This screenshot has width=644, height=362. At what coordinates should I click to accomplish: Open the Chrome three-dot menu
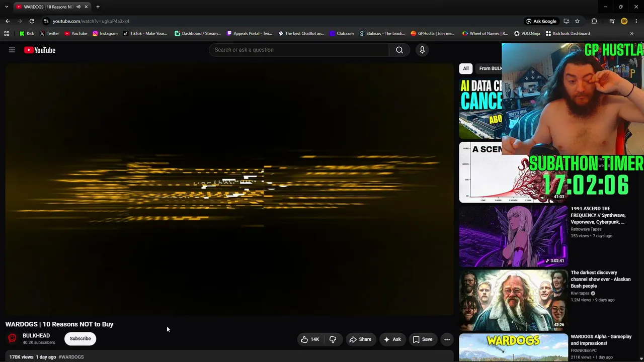point(636,21)
